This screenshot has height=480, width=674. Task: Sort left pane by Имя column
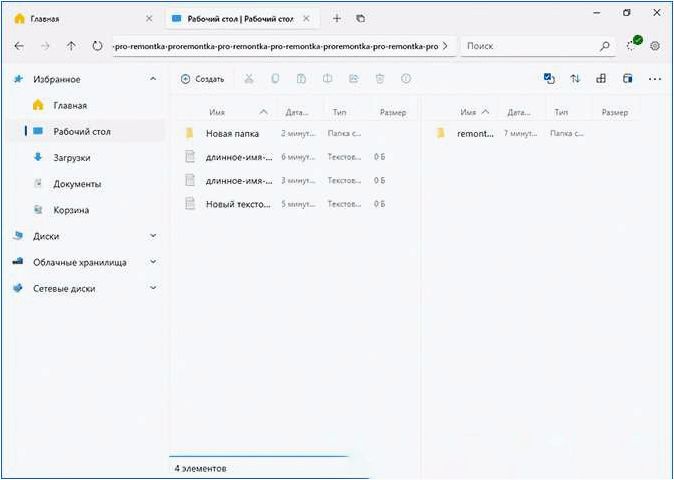217,113
